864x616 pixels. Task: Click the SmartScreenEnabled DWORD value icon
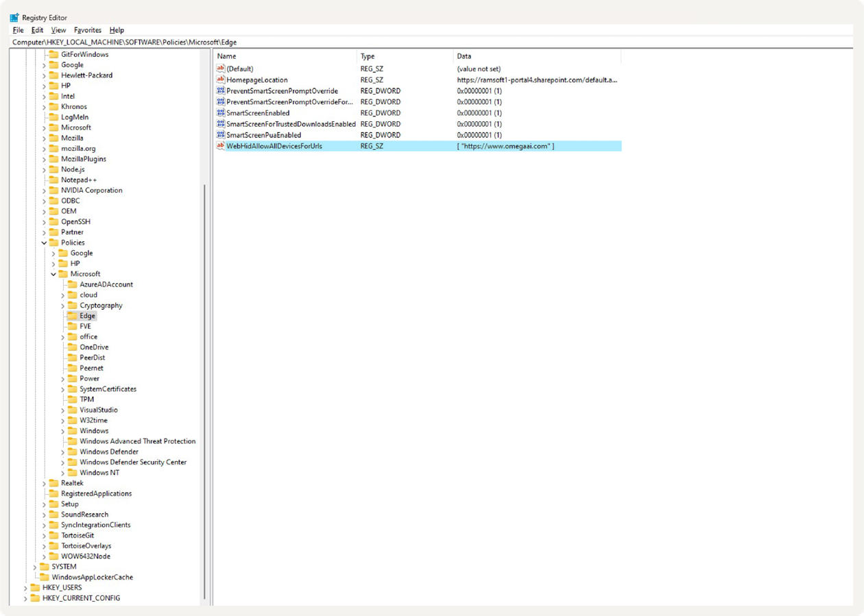221,113
